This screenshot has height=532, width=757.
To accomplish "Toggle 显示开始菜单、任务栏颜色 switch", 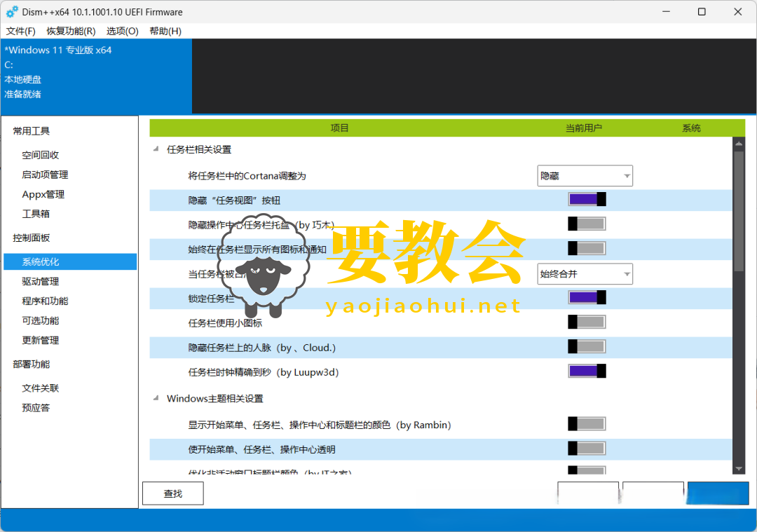I will (587, 424).
